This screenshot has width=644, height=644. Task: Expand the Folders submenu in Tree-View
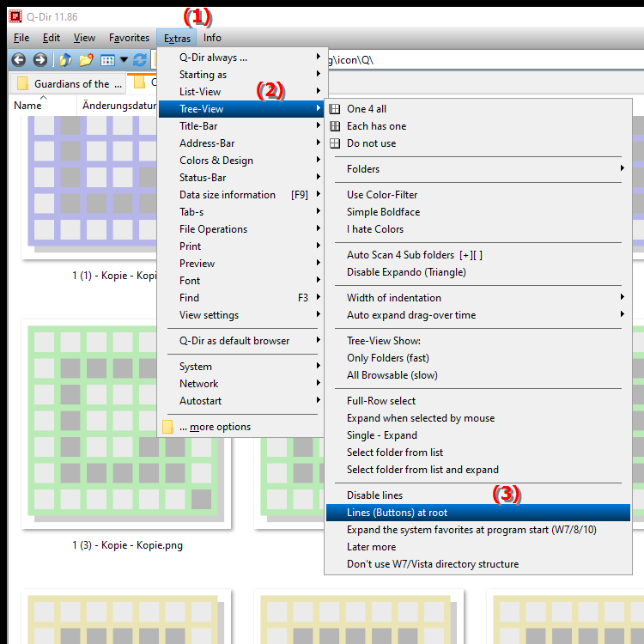coord(478,169)
